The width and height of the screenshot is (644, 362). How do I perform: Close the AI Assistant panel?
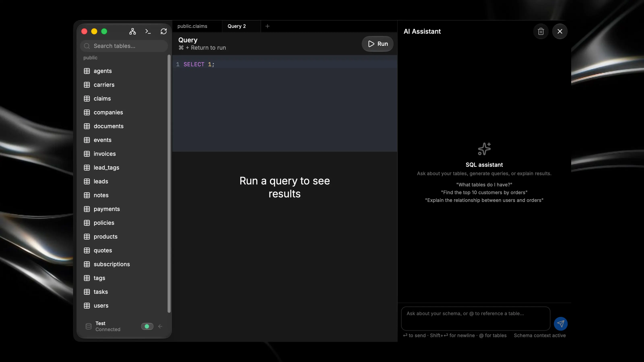(x=560, y=31)
